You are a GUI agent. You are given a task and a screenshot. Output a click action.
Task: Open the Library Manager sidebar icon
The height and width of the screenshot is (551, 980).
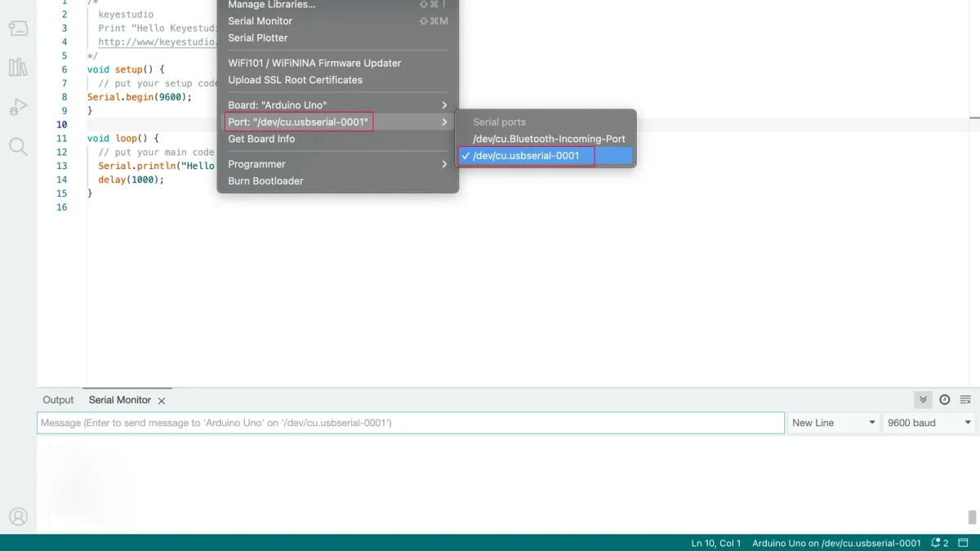[18, 67]
